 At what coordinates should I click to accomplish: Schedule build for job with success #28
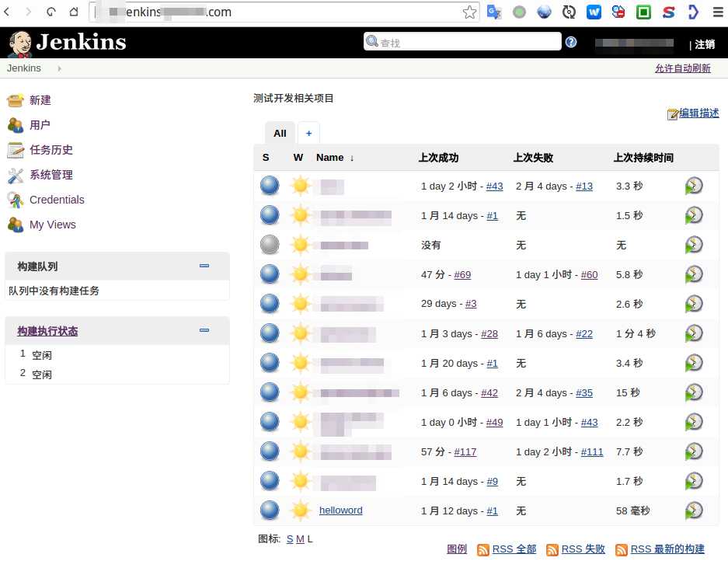pyautogui.click(x=694, y=333)
